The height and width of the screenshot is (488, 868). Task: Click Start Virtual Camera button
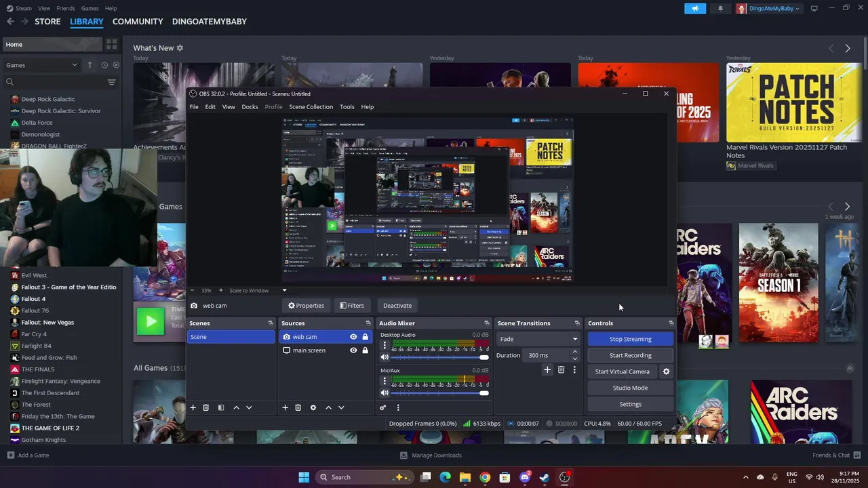coord(623,371)
